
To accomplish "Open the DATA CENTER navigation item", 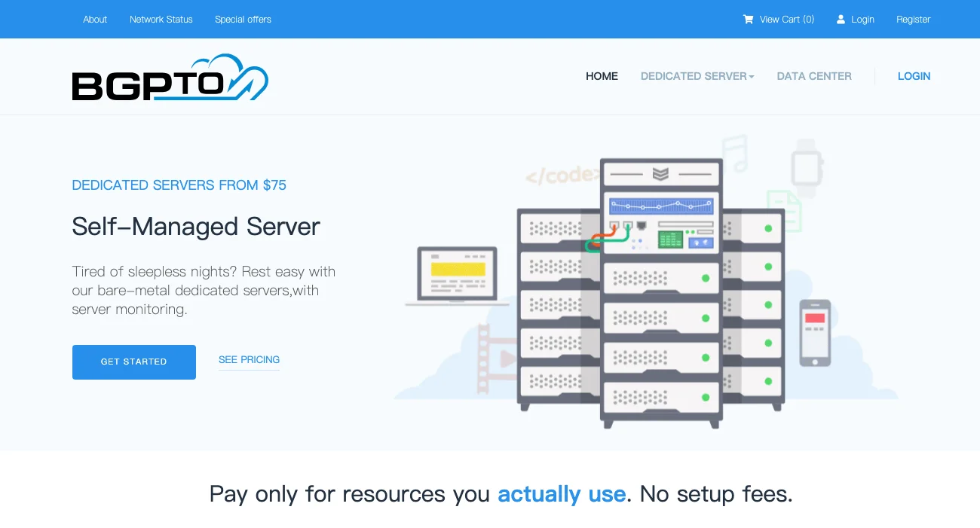I will coord(814,76).
